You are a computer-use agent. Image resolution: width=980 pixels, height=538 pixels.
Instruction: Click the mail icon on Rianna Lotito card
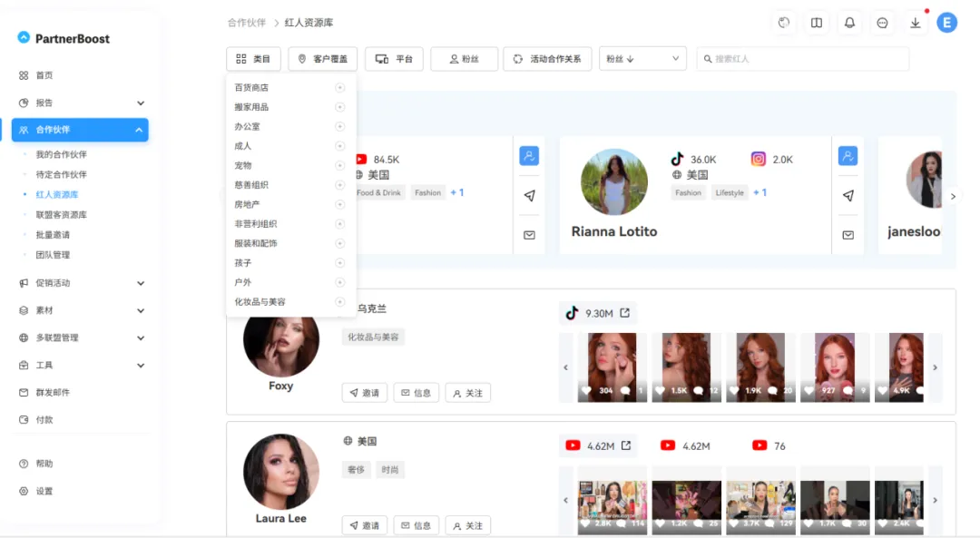tap(848, 235)
